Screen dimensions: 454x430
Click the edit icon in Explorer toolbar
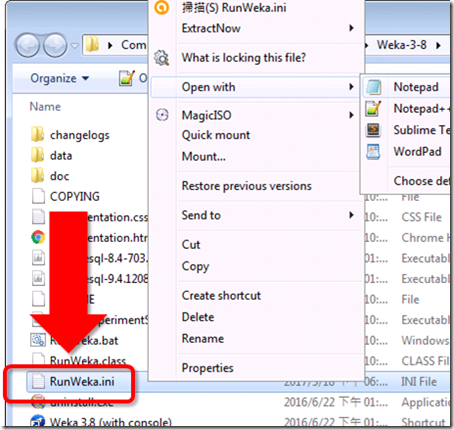click(x=127, y=78)
